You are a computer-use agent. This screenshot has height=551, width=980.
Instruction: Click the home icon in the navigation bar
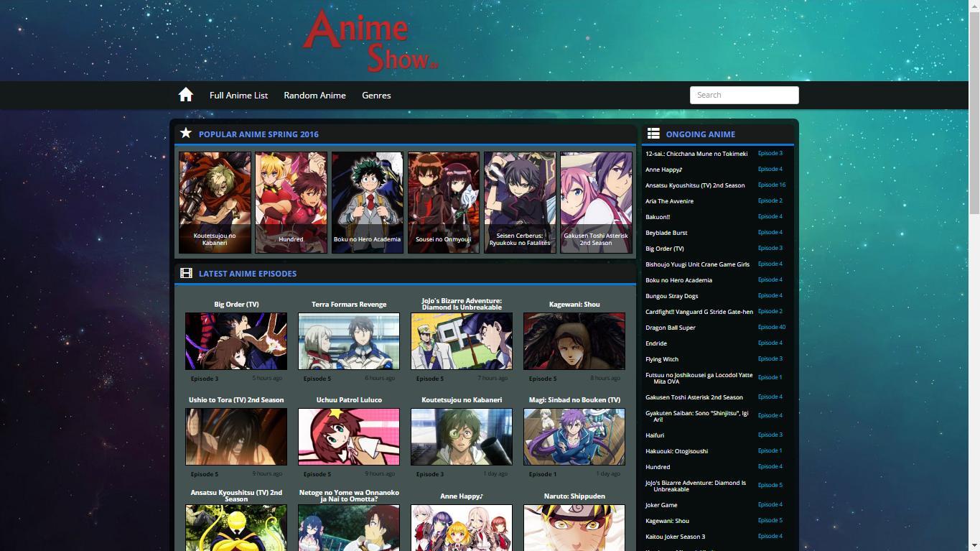coord(185,94)
